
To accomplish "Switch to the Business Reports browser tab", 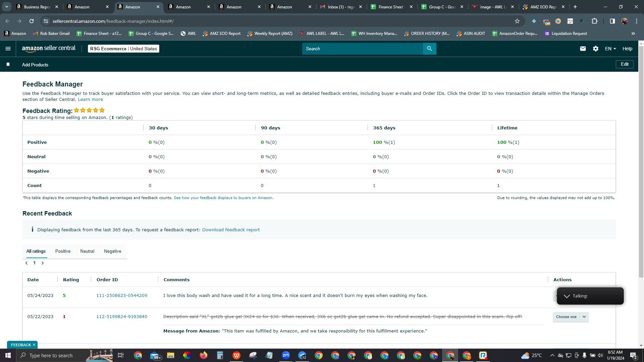I will tap(37, 7).
